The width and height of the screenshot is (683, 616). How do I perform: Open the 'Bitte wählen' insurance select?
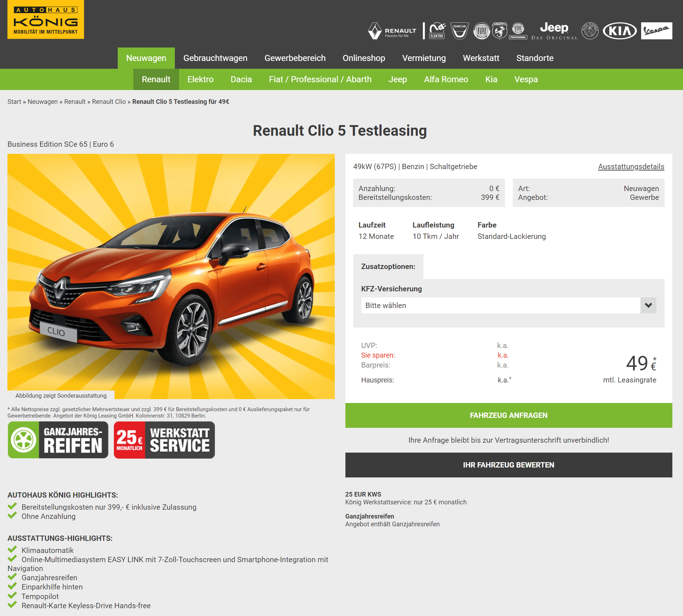click(509, 305)
